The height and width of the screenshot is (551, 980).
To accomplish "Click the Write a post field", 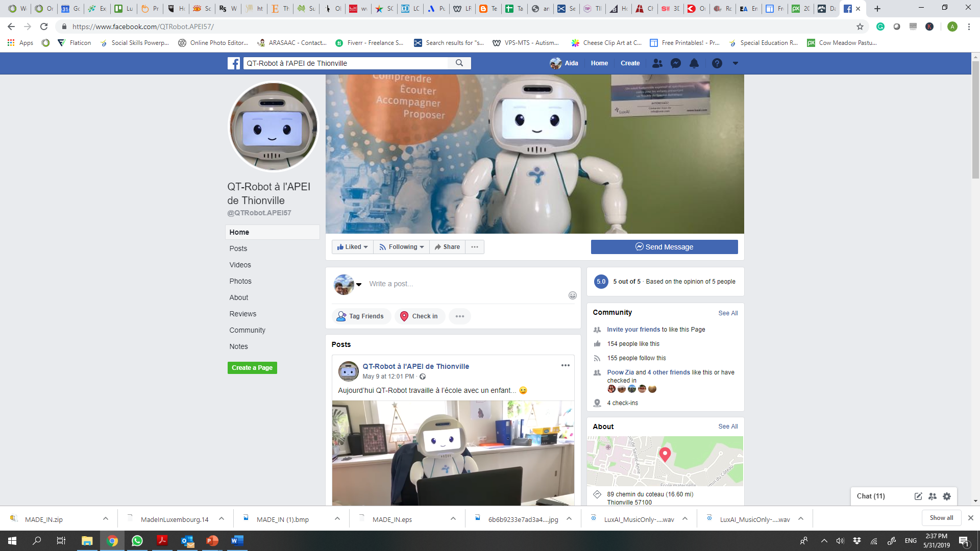I will [x=459, y=284].
